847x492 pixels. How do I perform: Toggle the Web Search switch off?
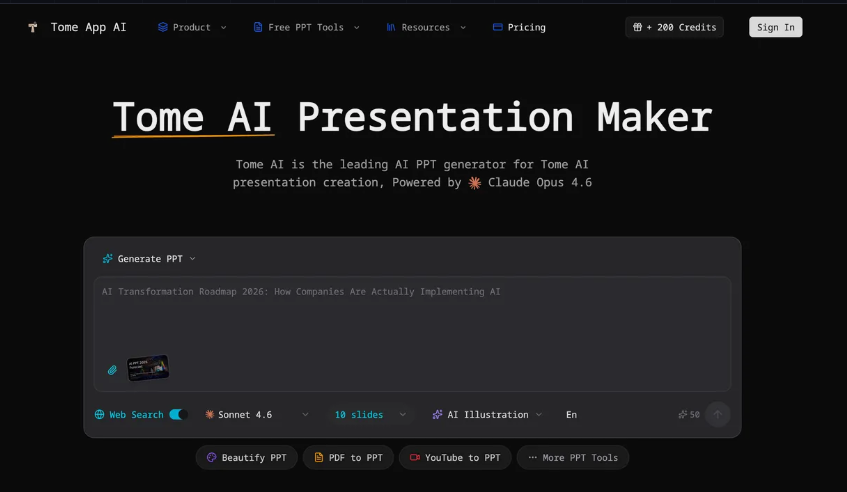tap(178, 414)
